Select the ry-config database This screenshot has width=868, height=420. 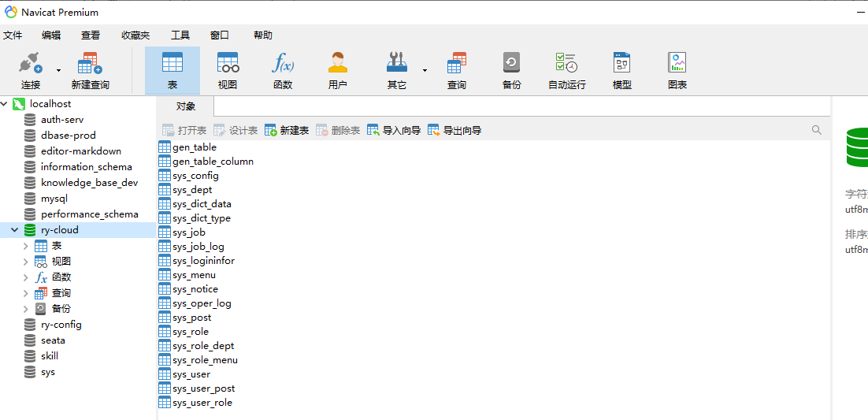tap(61, 325)
